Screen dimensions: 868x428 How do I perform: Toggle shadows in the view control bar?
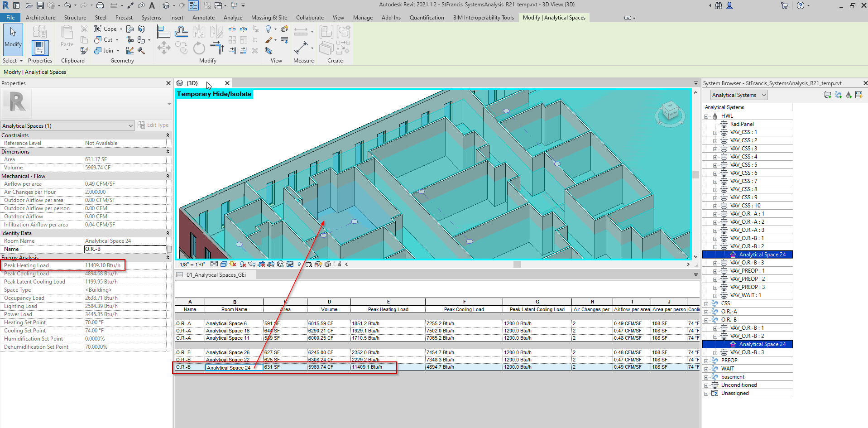[x=242, y=264]
